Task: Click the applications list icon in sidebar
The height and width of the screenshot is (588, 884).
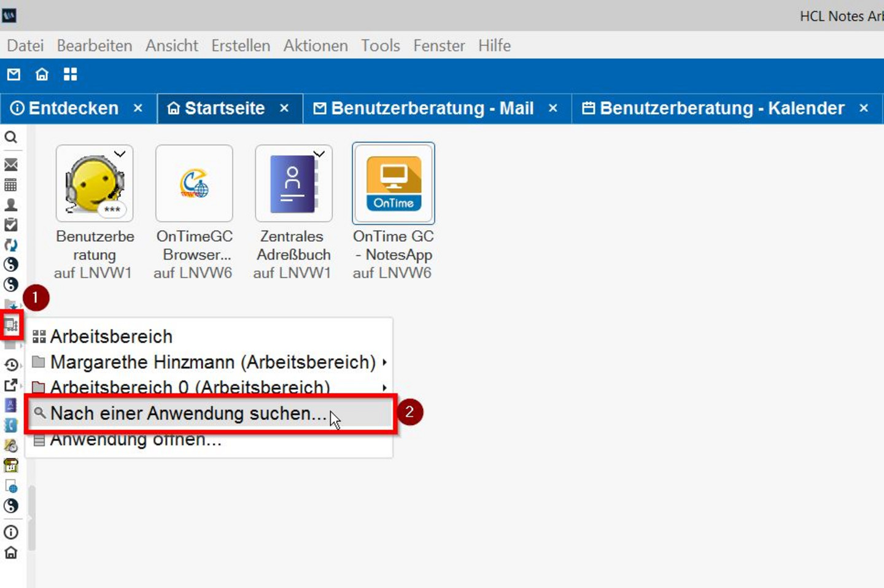Action: click(11, 325)
